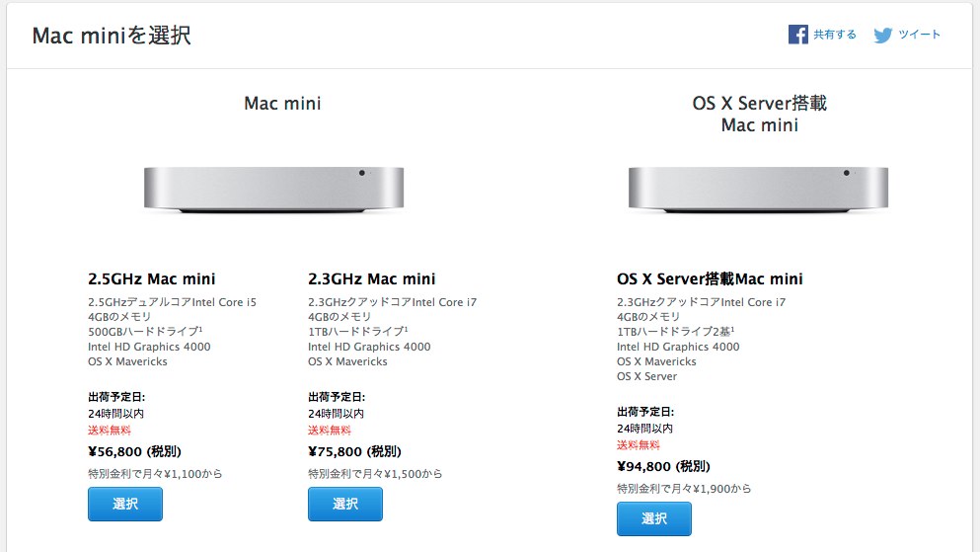Click the ¥94,800 (税別) price
This screenshot has height=552, width=980.
[x=663, y=466]
